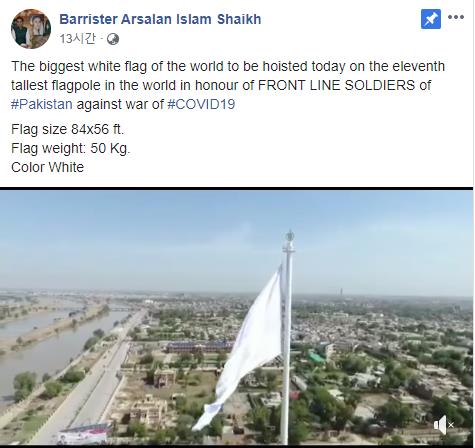Click the 'Flag size 84x56 ft.' text line

[x=68, y=129]
